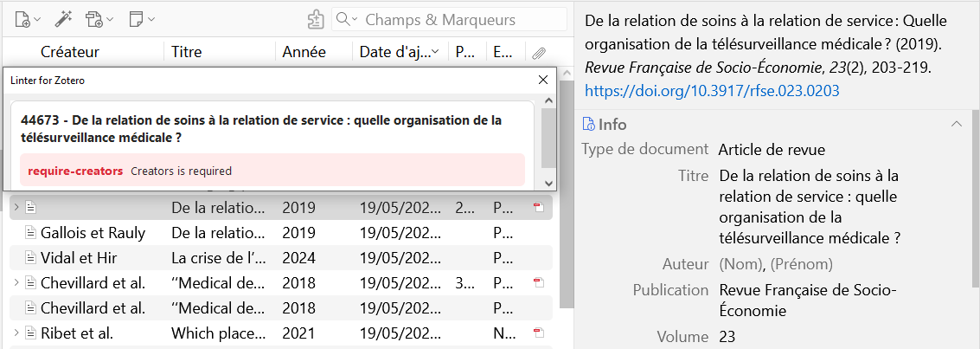This screenshot has width=980, height=349.
Task: Click document icon of Gallois et Rauly
Action: pos(30,233)
